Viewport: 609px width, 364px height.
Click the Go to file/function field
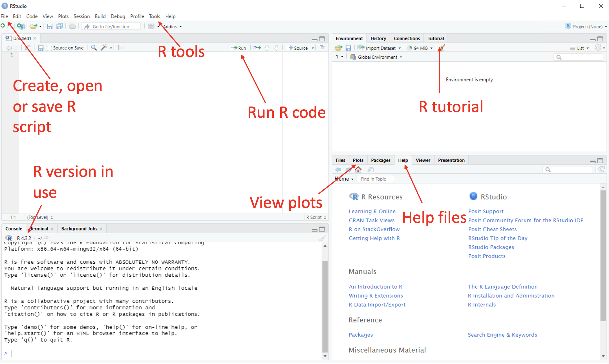point(111,26)
